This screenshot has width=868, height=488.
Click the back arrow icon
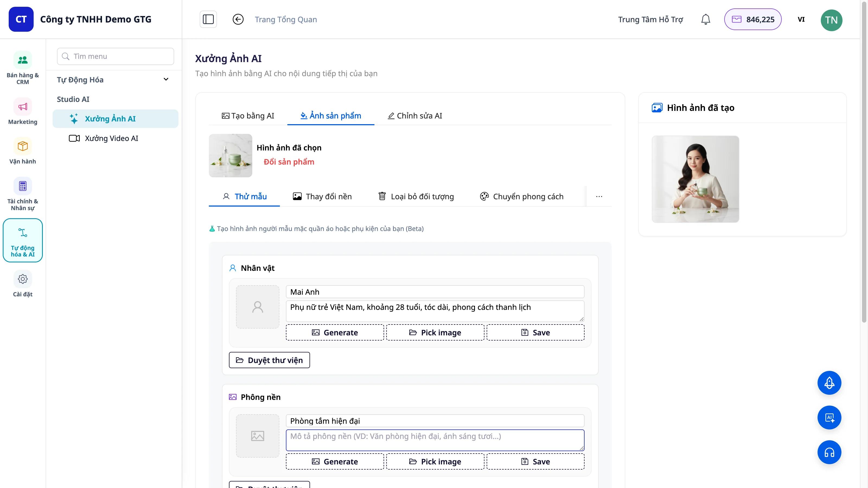coord(238,19)
